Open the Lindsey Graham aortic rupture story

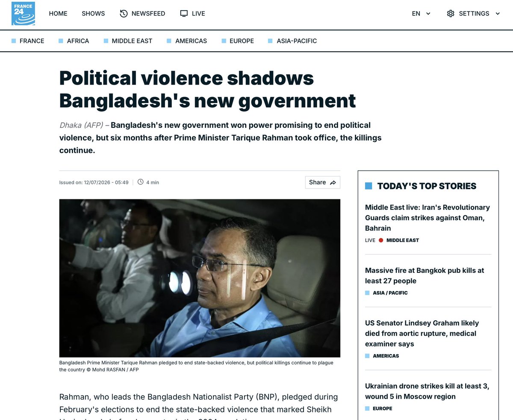[x=422, y=334]
